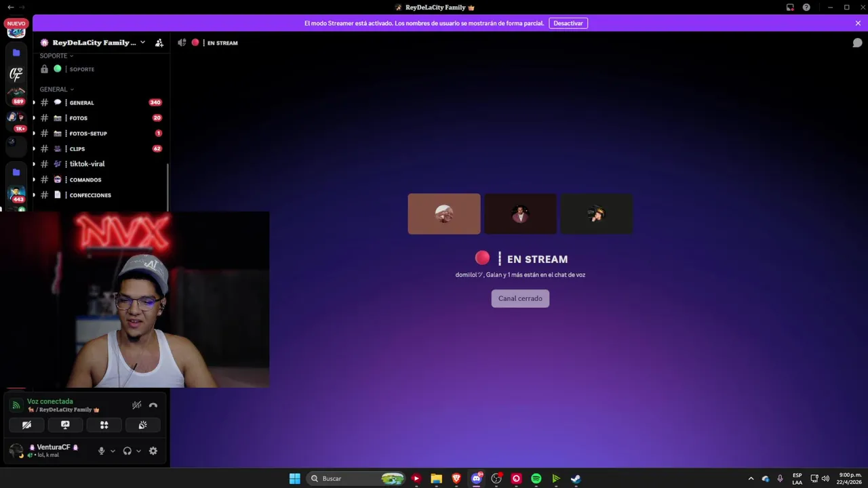
Task: Open Steam from taskbar
Action: [x=576, y=479]
